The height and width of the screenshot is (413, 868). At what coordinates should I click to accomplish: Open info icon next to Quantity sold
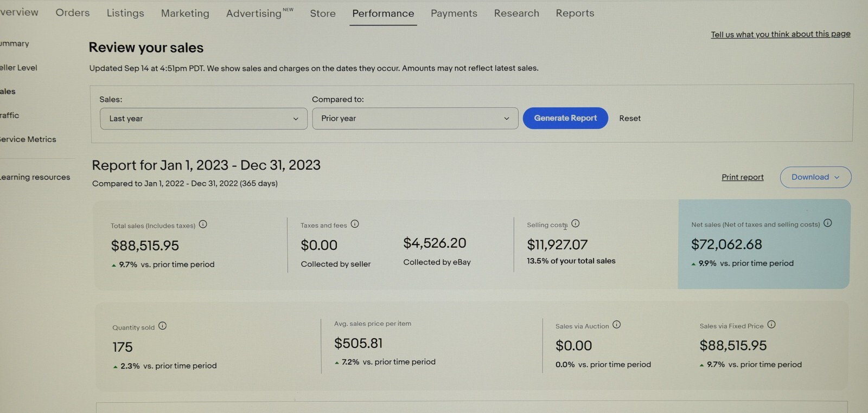pos(162,326)
